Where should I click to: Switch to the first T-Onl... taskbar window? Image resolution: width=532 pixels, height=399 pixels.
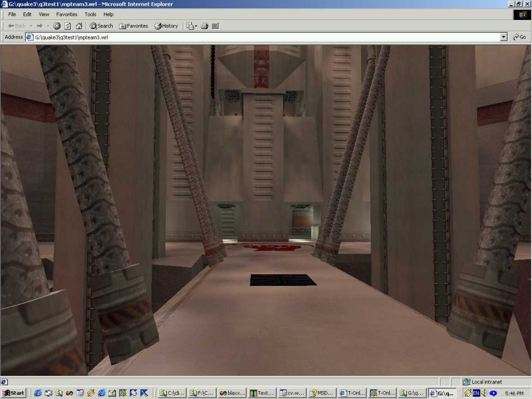point(352,393)
